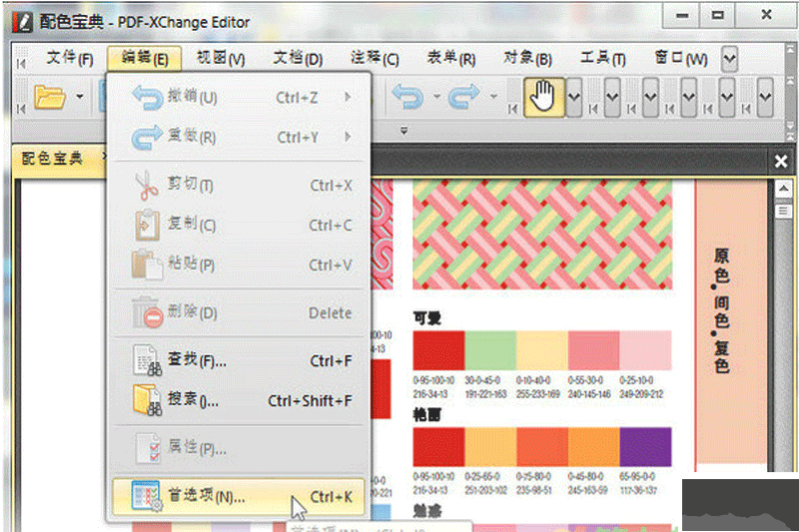Open the 文件(F) menu
The height and width of the screenshot is (532, 799).
pyautogui.click(x=69, y=59)
